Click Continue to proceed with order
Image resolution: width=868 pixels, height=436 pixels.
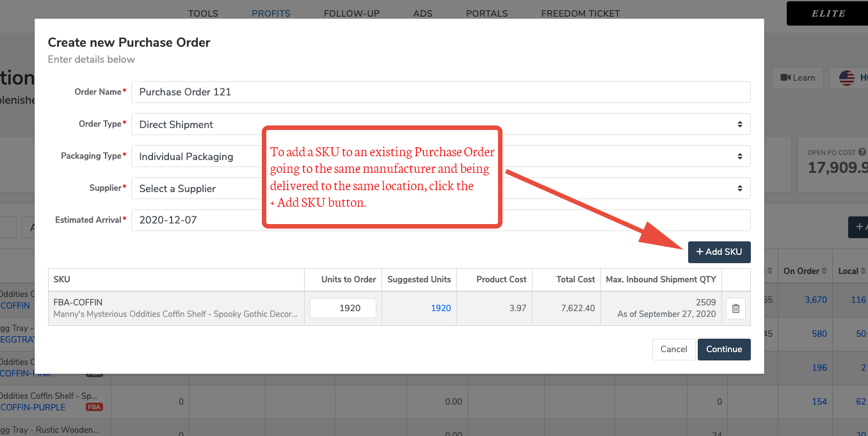tap(723, 350)
